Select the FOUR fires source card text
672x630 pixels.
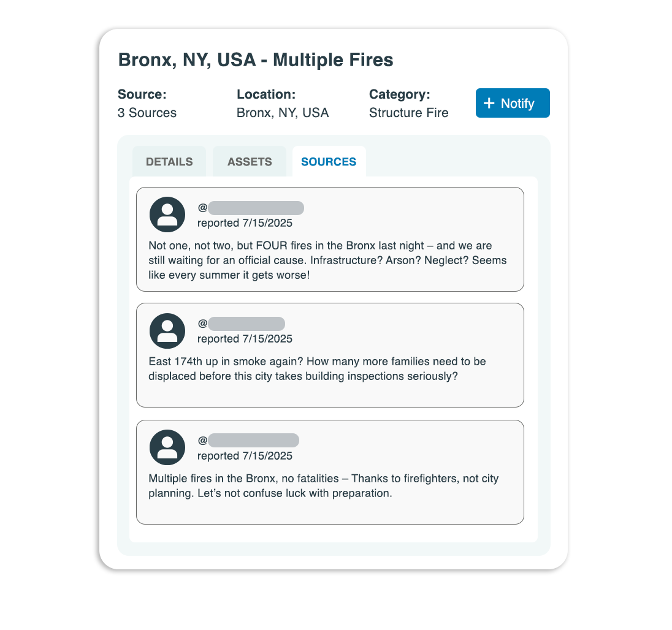[x=327, y=260]
